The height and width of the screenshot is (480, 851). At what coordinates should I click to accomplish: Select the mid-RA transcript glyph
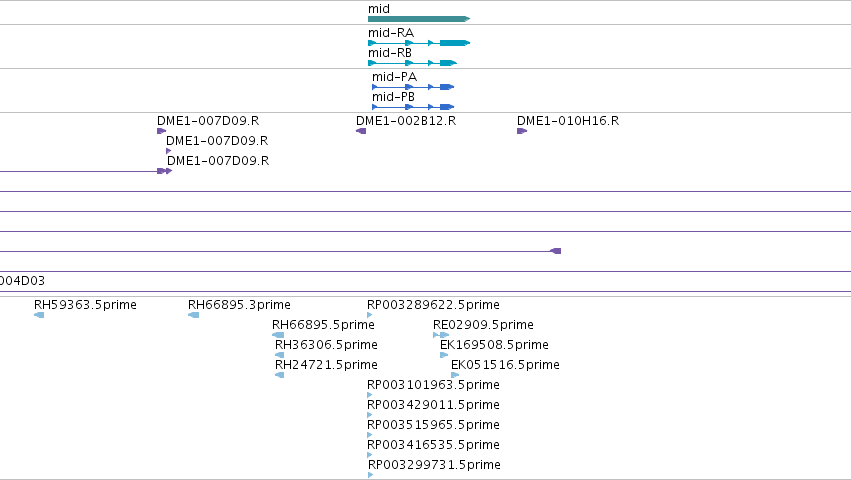(419, 43)
